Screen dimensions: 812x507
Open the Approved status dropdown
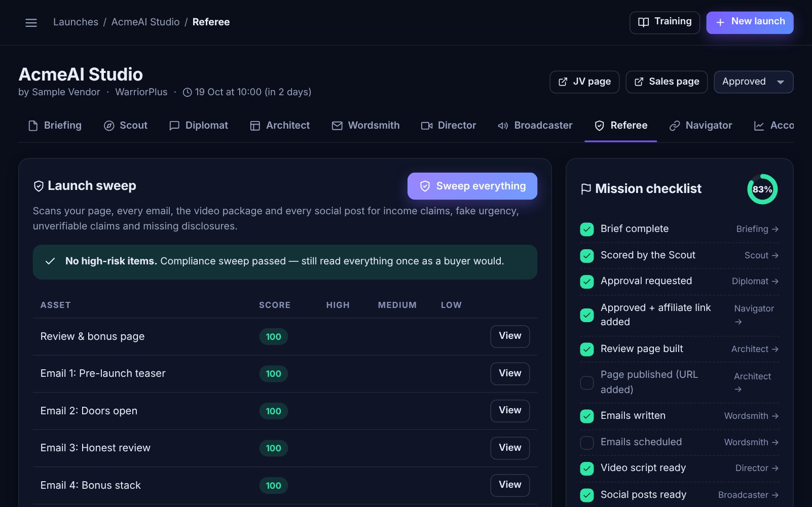pos(753,82)
